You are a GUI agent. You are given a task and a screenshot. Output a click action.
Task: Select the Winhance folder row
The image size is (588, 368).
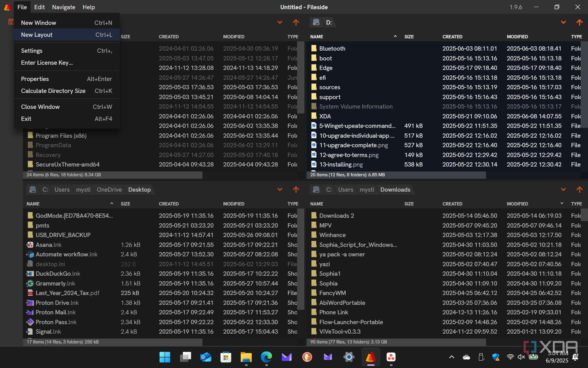[443, 235]
